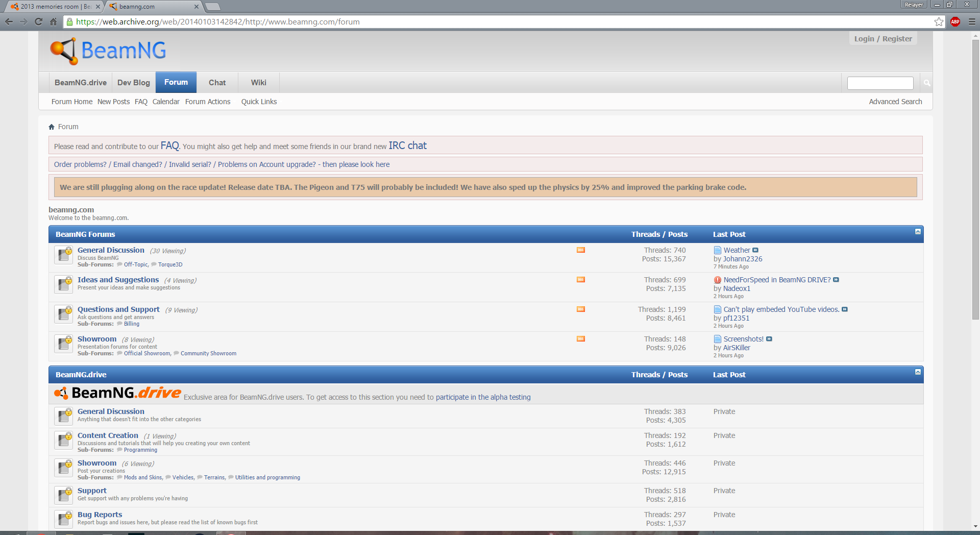Close the 2013 memories room tab
The height and width of the screenshot is (535, 980).
pos(98,7)
